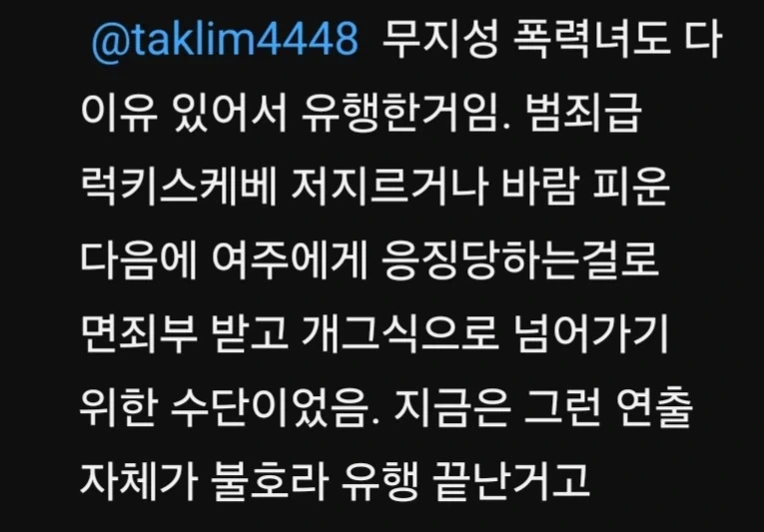Select the word 저지르거나 in third line
This screenshot has height=532, width=764.
coord(389,188)
